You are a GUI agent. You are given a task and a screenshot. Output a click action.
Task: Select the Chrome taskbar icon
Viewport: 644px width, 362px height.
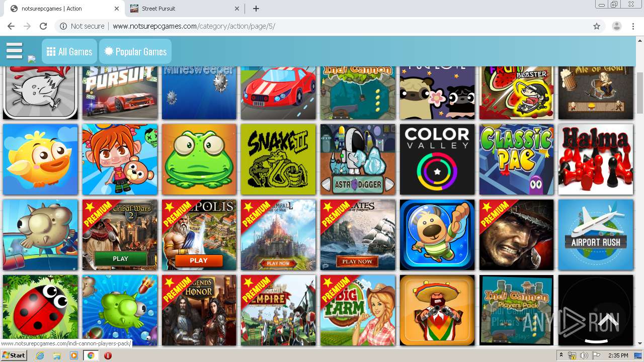tap(91, 355)
